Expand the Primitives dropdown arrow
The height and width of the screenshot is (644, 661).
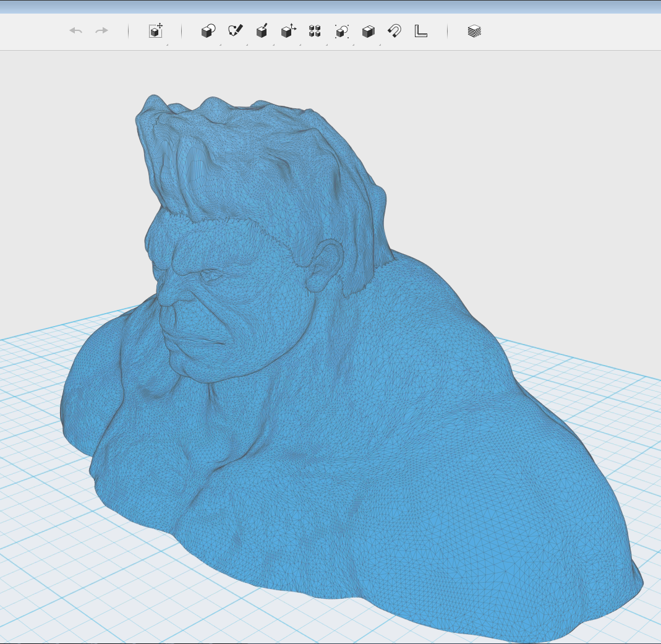click(220, 45)
